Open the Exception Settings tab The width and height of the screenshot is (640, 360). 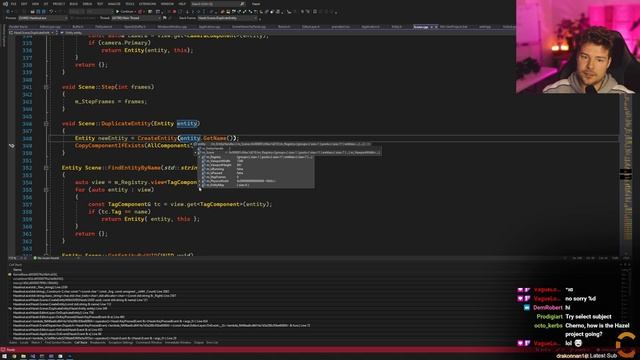pos(121,342)
